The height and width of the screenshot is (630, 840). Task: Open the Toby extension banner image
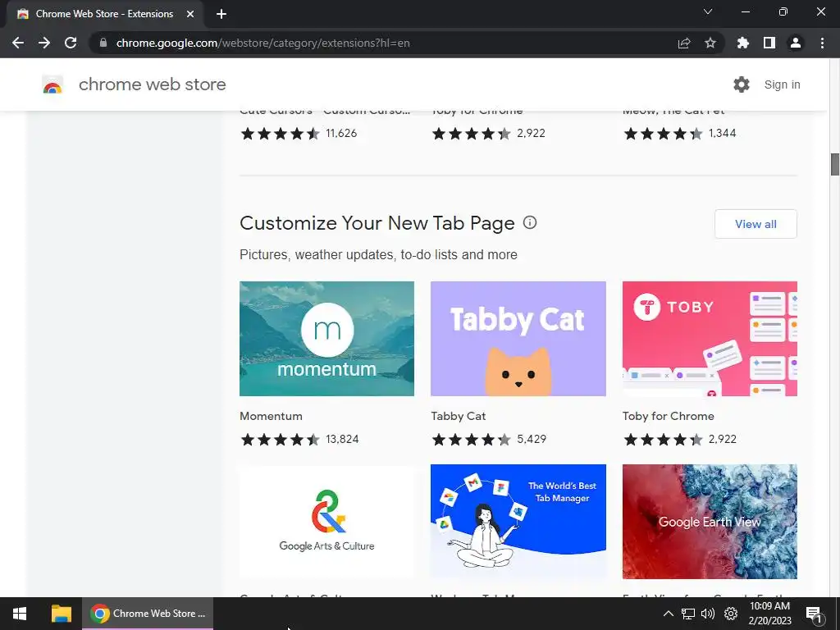(710, 339)
